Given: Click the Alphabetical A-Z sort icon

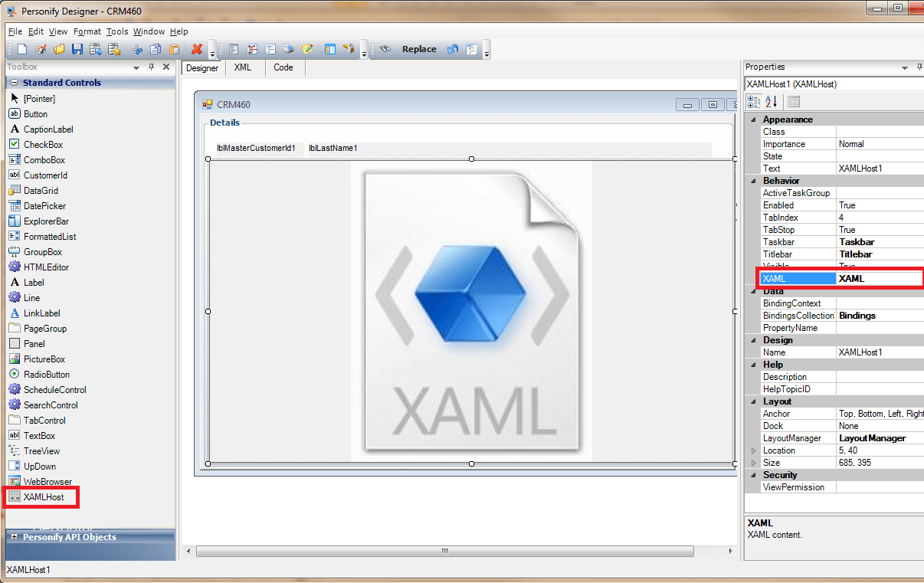Looking at the screenshot, I should tap(771, 101).
